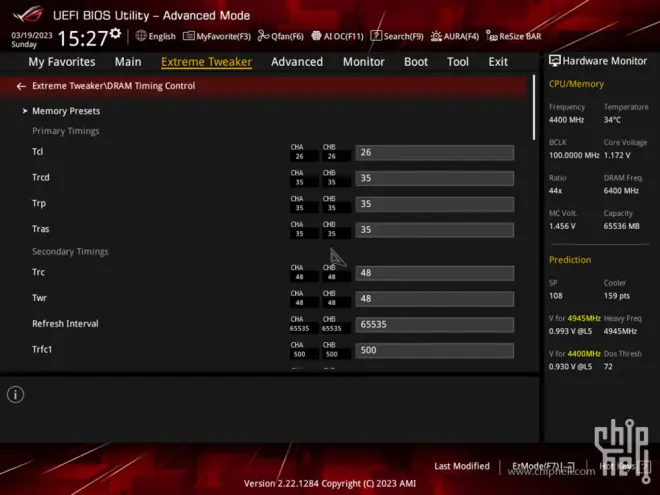
Task: Click the Trp setting label
Action: 39,203
